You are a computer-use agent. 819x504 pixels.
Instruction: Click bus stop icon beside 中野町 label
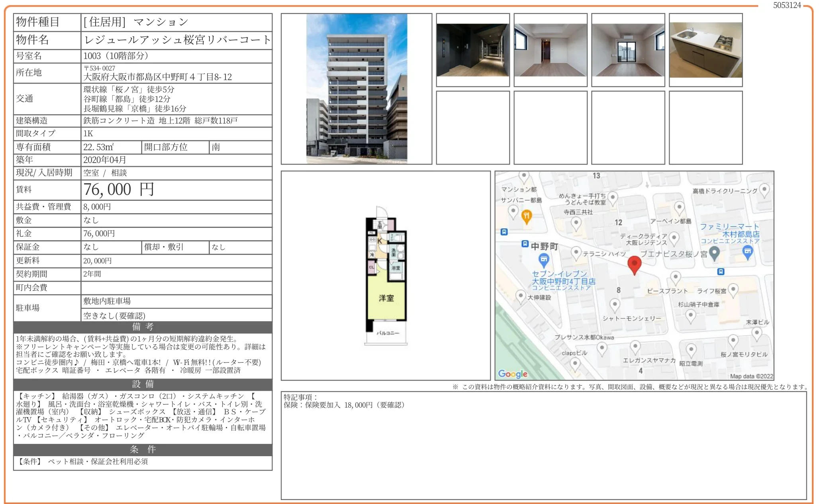click(x=525, y=243)
